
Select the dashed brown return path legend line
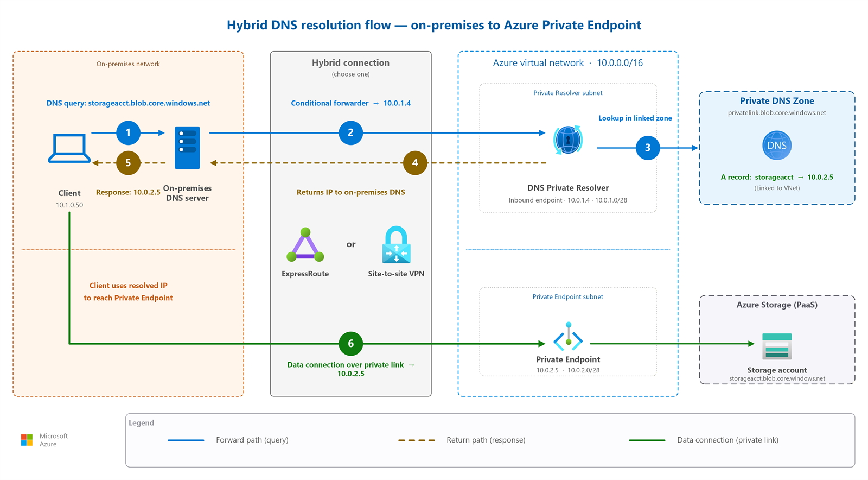point(417,440)
